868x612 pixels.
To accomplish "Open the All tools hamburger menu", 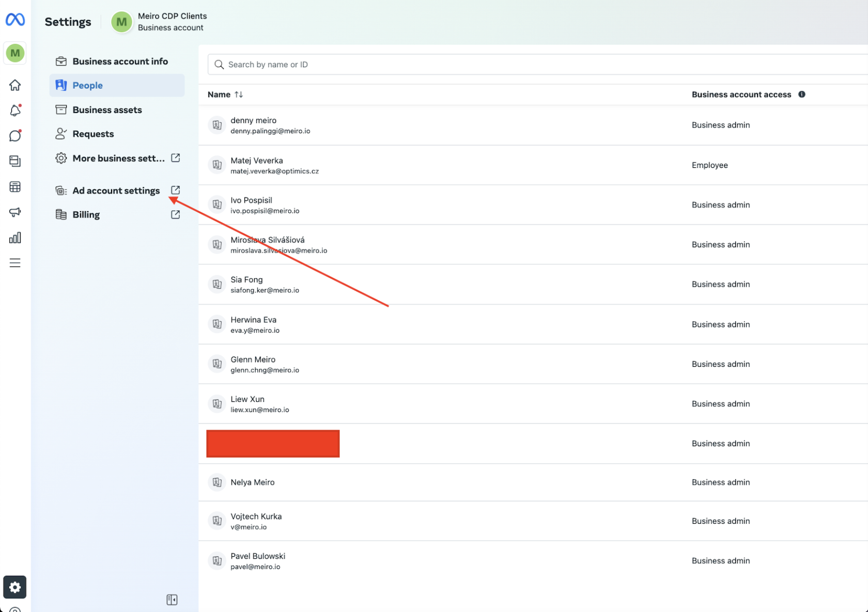I will pyautogui.click(x=15, y=263).
